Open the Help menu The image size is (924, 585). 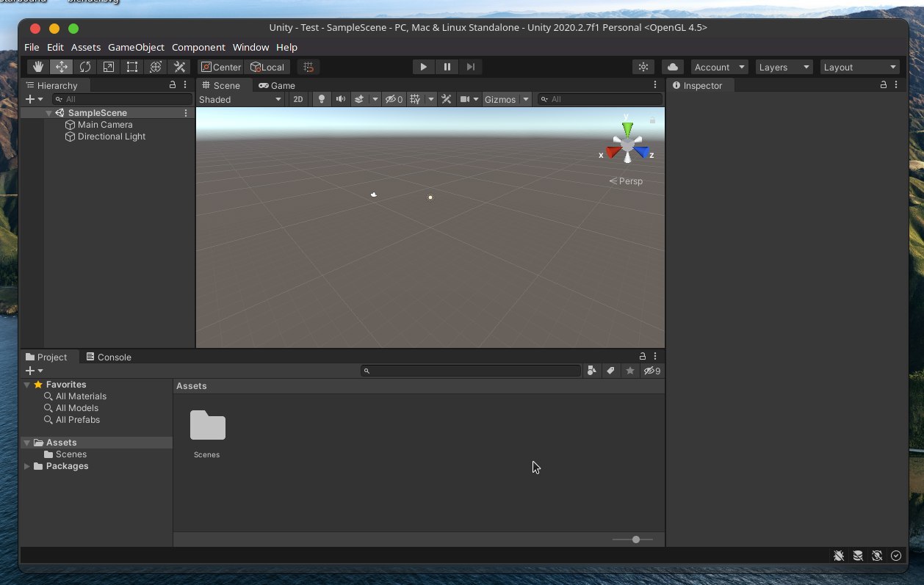pyautogui.click(x=286, y=47)
